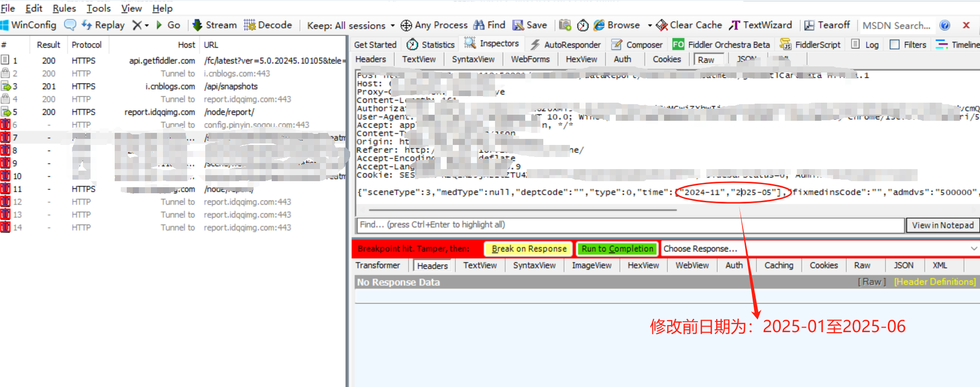Toggle the Decode button
Image resolution: width=980 pixels, height=387 pixels.
click(268, 25)
